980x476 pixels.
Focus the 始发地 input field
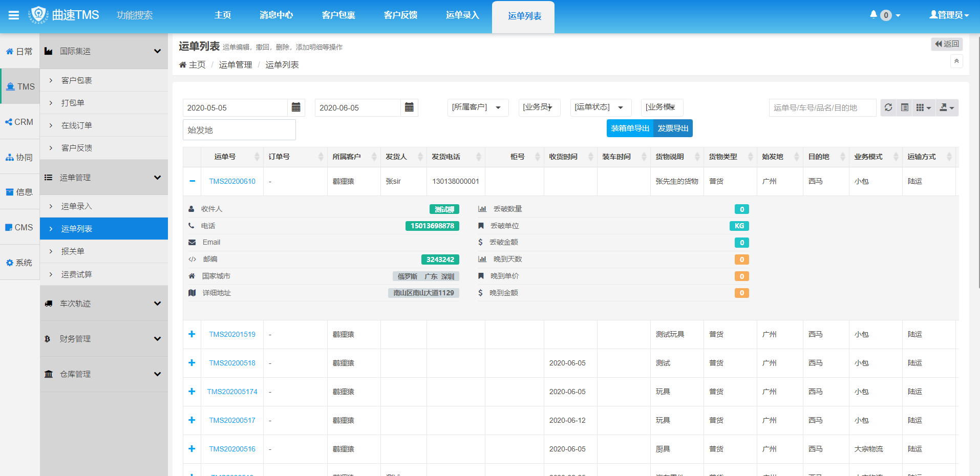239,130
